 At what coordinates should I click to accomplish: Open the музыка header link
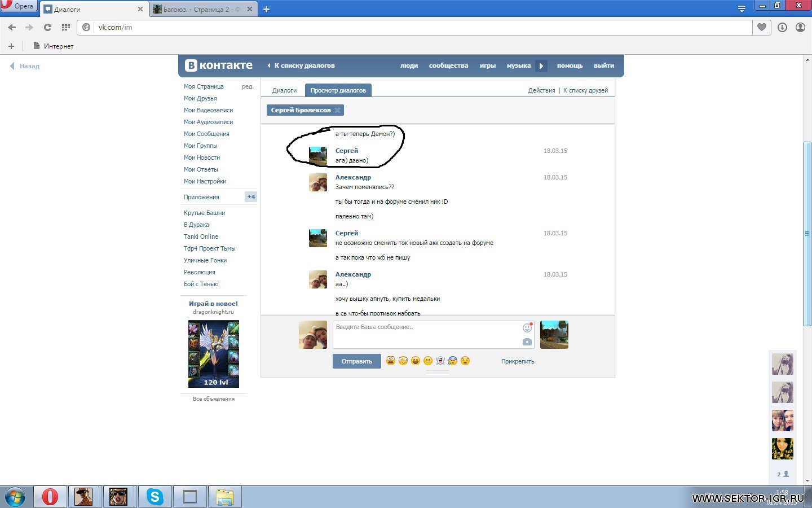(x=518, y=65)
